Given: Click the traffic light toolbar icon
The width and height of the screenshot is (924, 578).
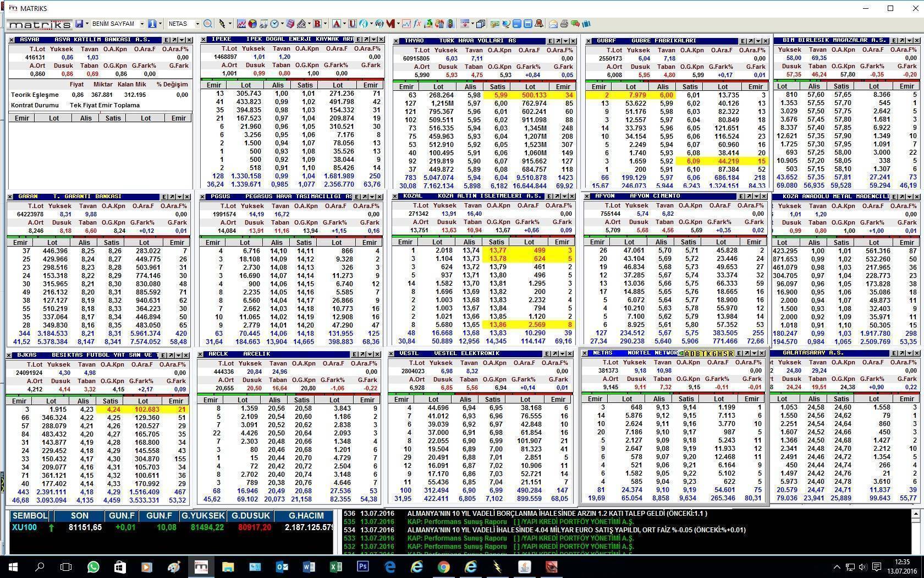Looking at the screenshot, I should coord(450,24).
